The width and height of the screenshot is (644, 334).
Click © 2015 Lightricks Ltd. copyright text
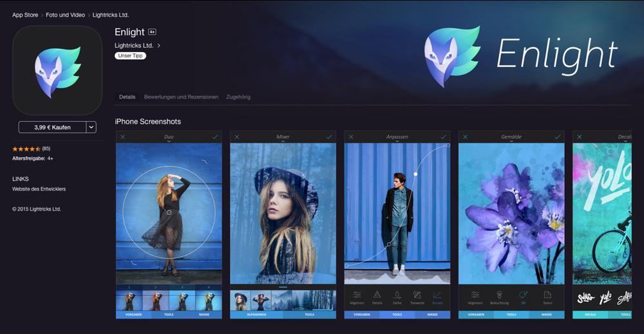pos(37,209)
